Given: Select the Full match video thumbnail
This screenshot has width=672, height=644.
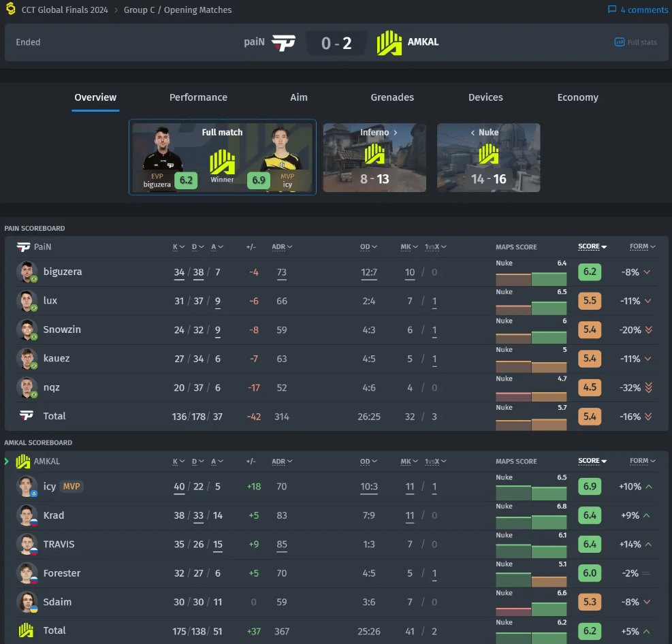Looking at the screenshot, I should [x=222, y=157].
